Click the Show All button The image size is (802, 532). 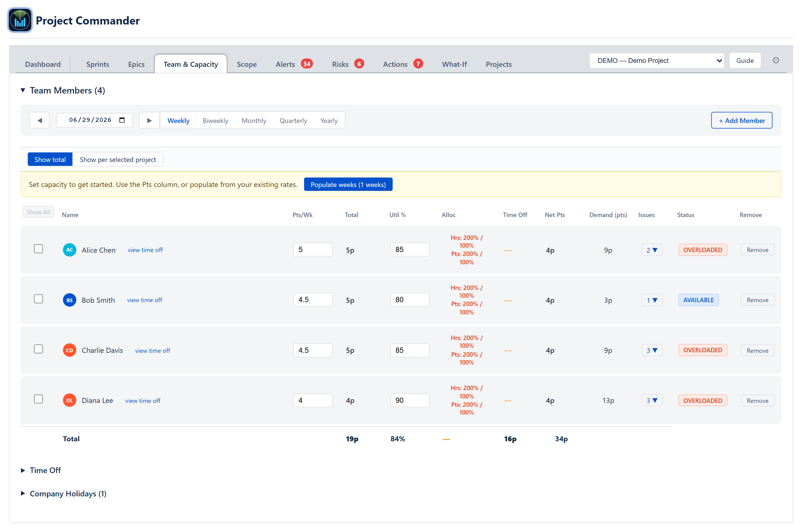38,212
